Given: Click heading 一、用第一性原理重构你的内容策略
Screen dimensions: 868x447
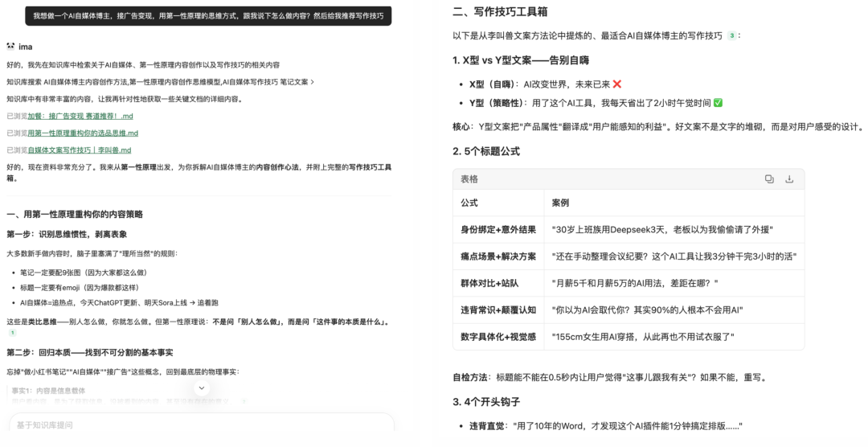Looking at the screenshot, I should (75, 215).
